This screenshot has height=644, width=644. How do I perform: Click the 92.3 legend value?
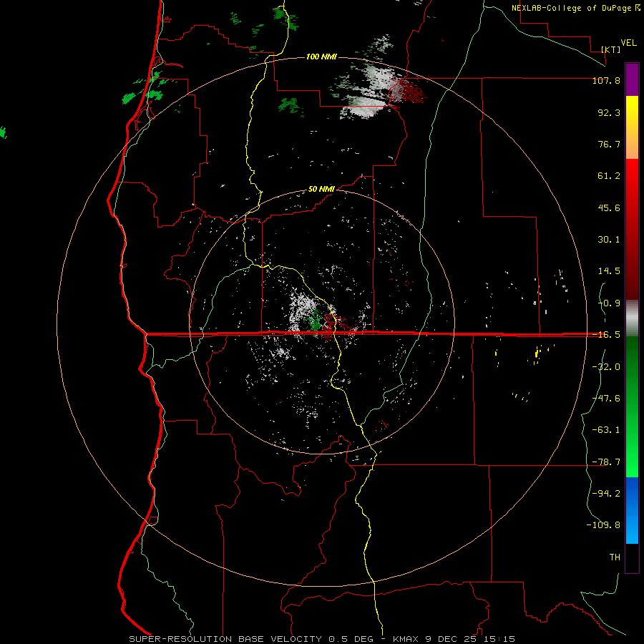tap(609, 112)
